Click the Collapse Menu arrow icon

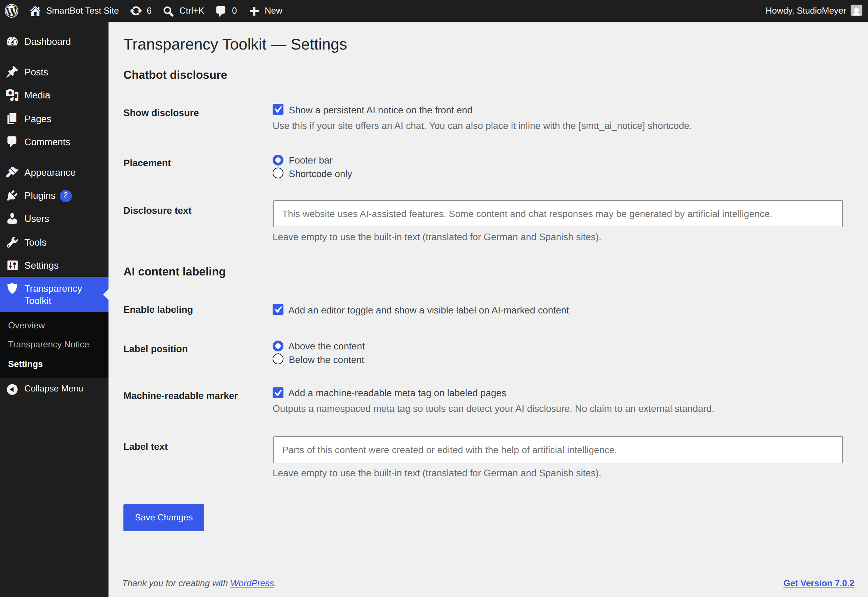(x=12, y=389)
